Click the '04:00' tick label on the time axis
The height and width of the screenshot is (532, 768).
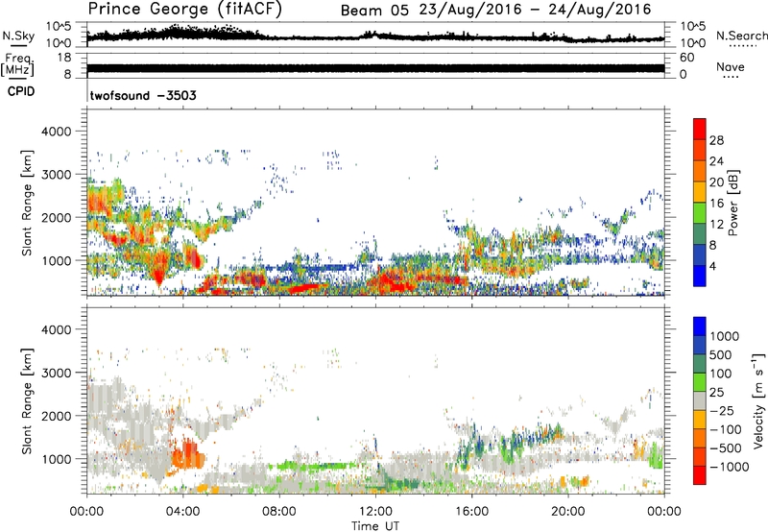point(183,512)
